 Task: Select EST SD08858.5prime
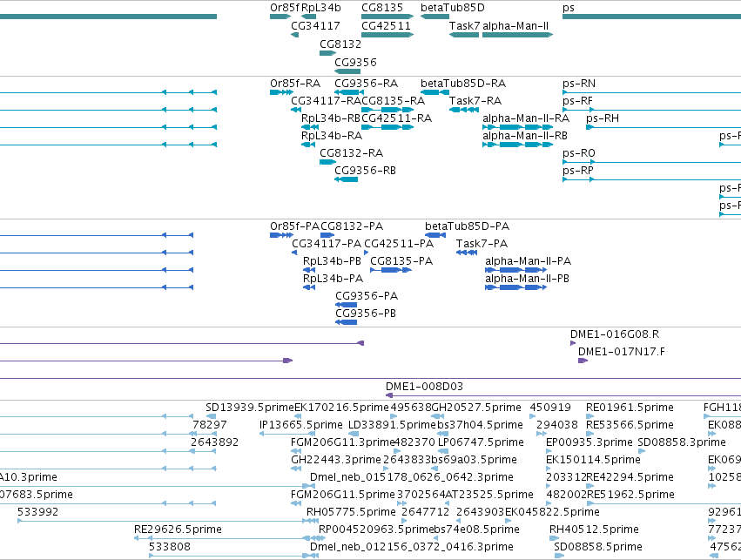coord(598,547)
